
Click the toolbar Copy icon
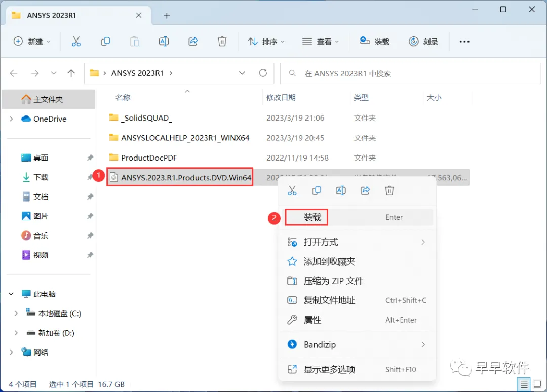pos(105,42)
